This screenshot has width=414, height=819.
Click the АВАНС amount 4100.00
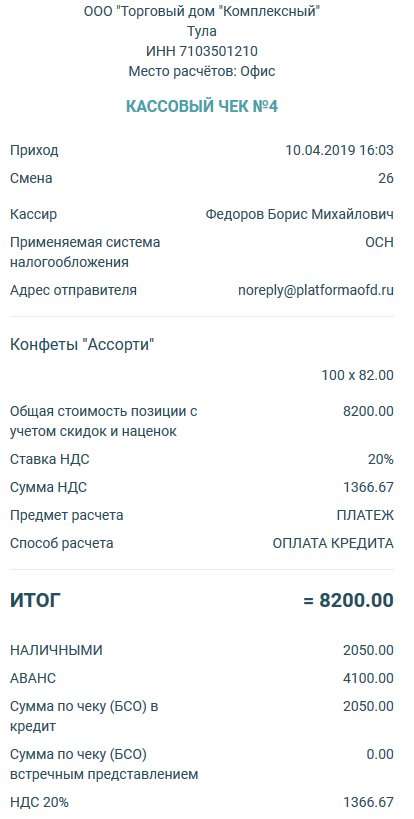[368, 678]
